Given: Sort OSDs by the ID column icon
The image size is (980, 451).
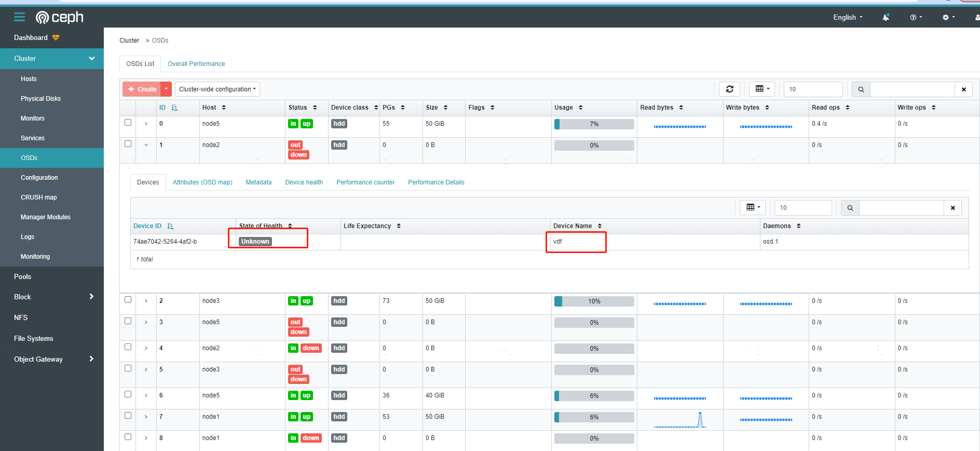Looking at the screenshot, I should [x=174, y=108].
